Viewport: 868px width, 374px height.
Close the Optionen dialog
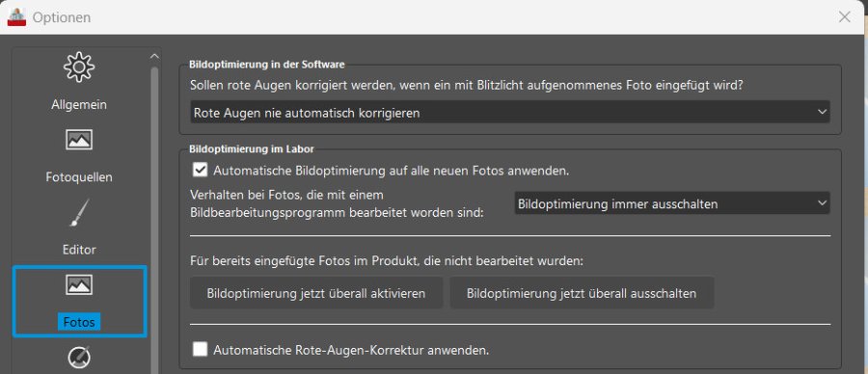point(845,17)
